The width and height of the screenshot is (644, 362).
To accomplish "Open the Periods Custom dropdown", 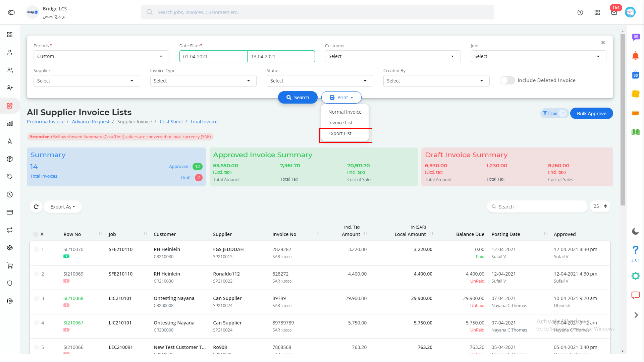I will coord(101,56).
